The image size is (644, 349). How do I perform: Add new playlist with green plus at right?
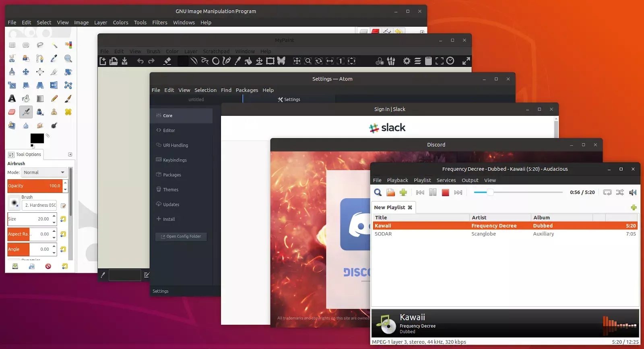(x=634, y=207)
